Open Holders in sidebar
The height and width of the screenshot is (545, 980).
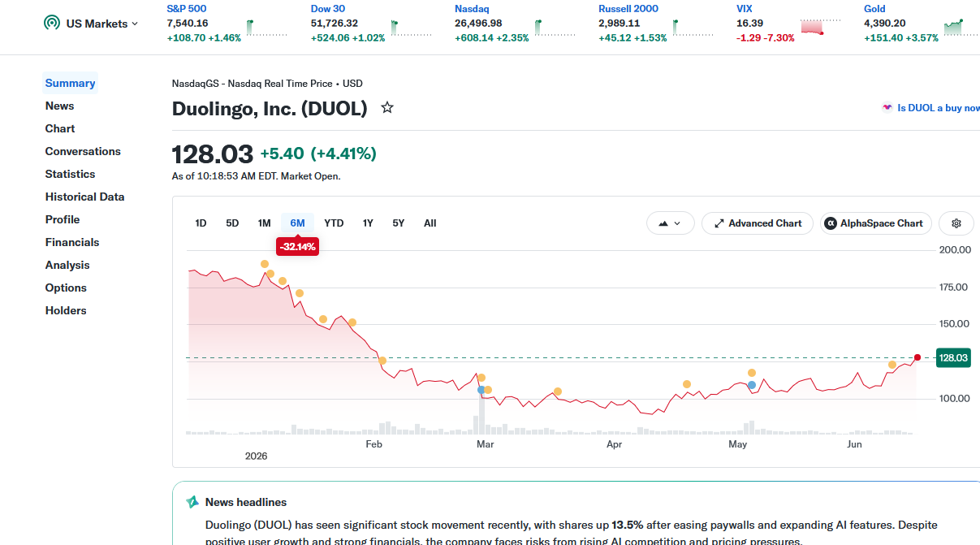(66, 310)
